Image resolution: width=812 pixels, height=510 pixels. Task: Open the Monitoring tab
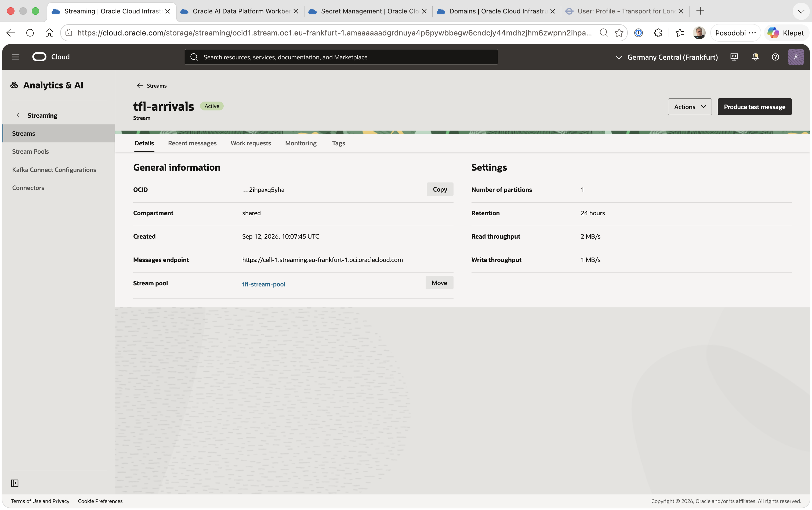pos(301,143)
